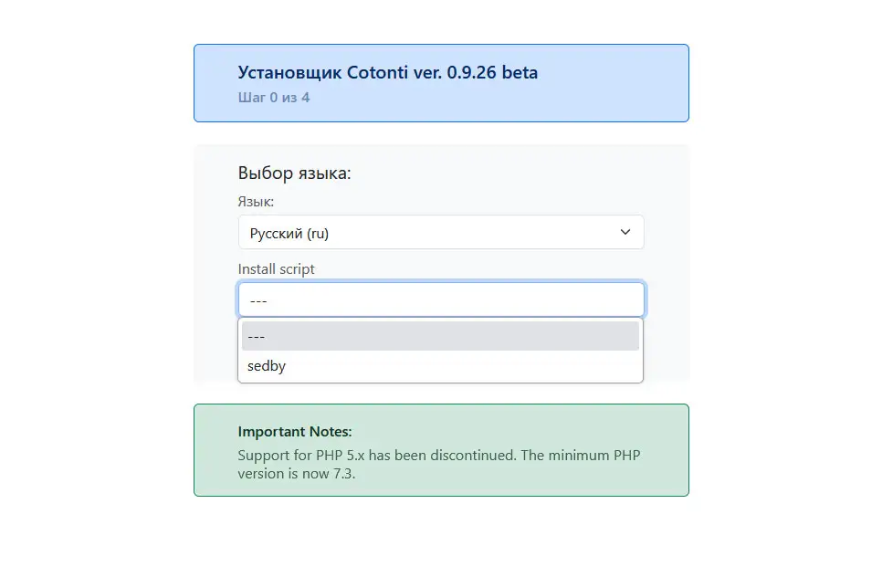Click the selected "Русский (ru)" value text
882x588 pixels.
click(x=289, y=233)
